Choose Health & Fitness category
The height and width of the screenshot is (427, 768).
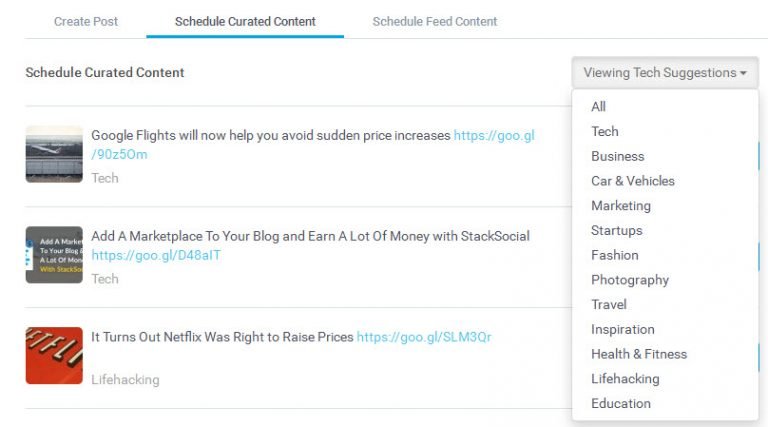[638, 354]
